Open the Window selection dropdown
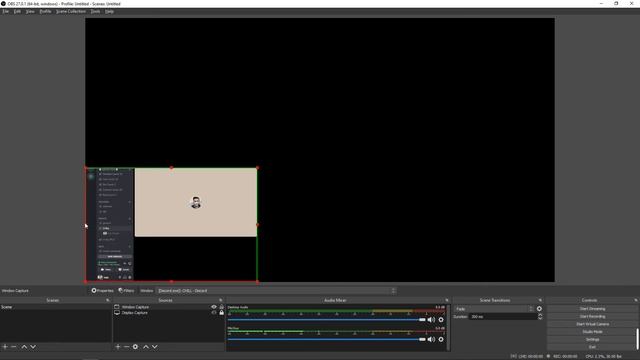This screenshot has width=640, height=360. click(x=276, y=291)
